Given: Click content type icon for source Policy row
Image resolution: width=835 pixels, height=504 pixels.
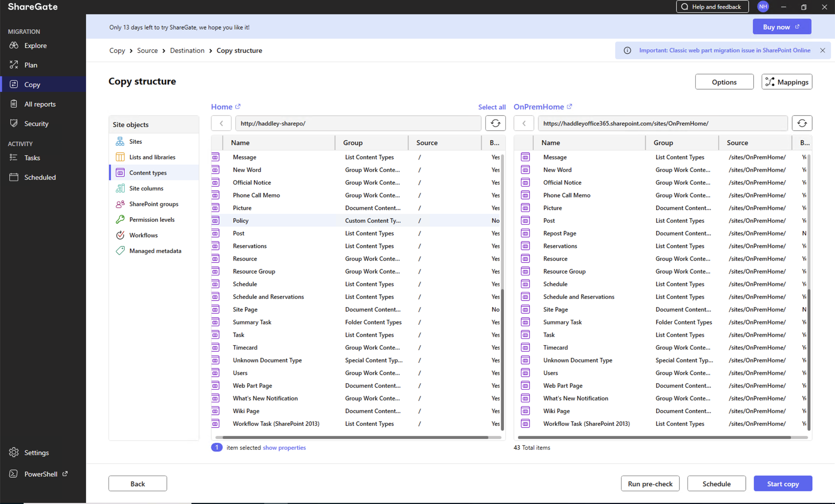Looking at the screenshot, I should point(215,220).
